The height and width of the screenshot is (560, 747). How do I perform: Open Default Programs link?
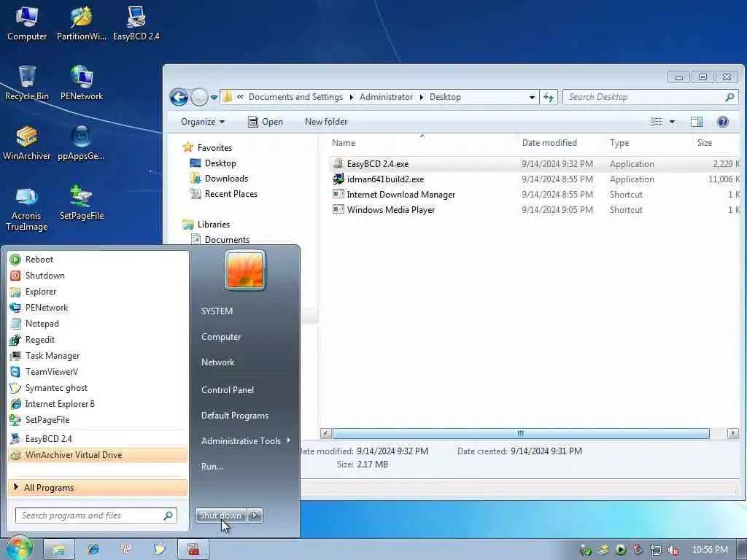pos(234,416)
